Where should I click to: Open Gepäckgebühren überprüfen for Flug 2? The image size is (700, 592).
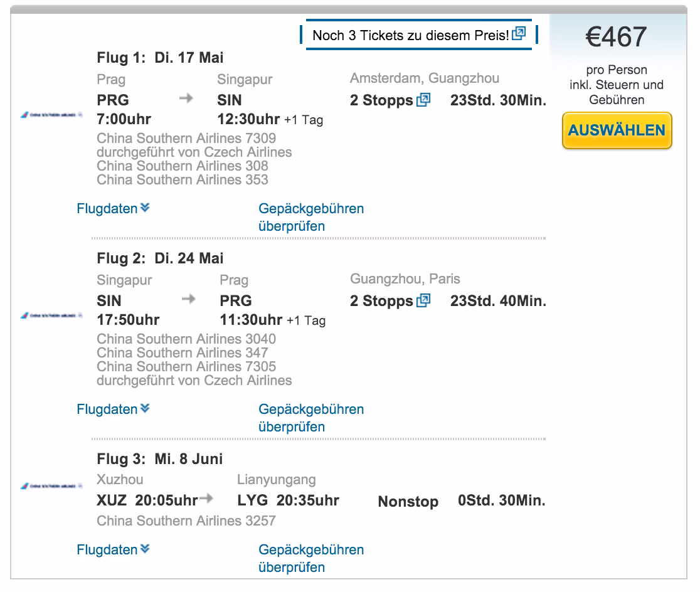point(311,418)
